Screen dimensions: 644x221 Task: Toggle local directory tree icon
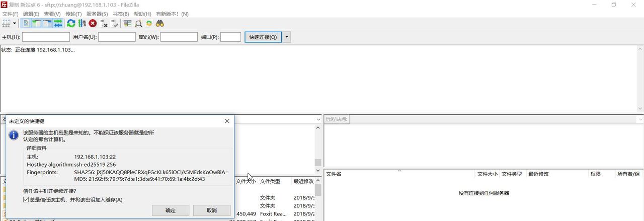tap(37, 23)
